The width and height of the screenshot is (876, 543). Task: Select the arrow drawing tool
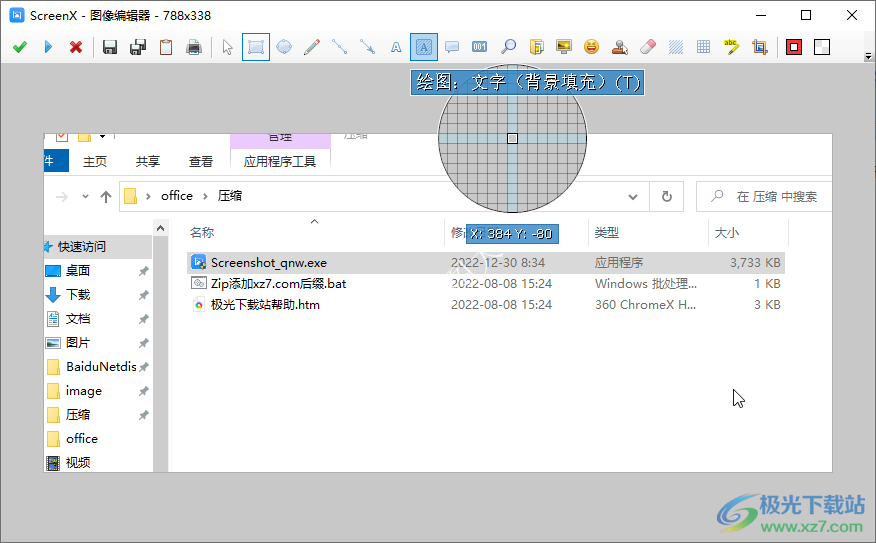pyautogui.click(x=368, y=47)
